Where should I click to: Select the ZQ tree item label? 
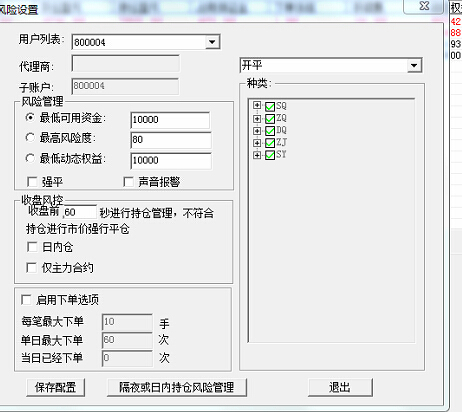pos(281,118)
